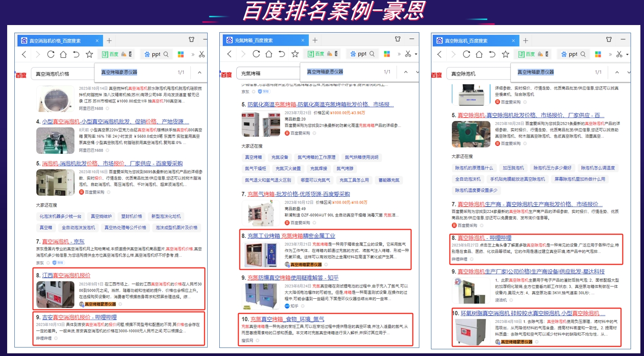Click related search chip 充氮灭火装置

(288, 169)
